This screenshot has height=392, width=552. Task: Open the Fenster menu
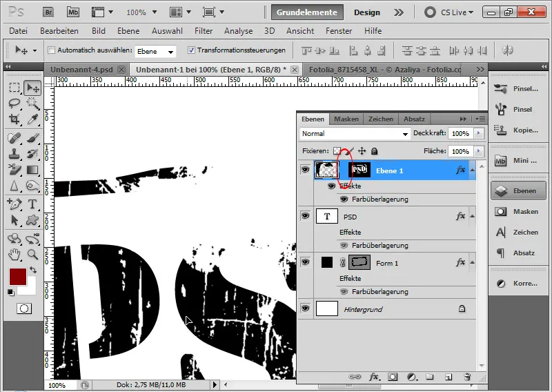coord(339,31)
